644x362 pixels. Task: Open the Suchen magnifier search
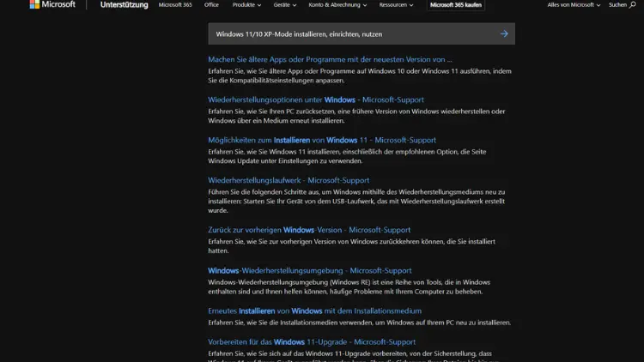pyautogui.click(x=623, y=5)
